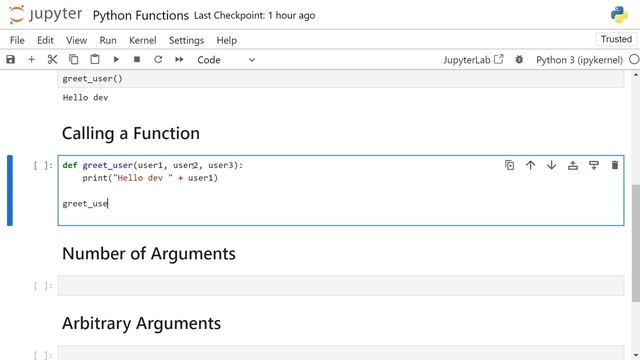Screen dimensions: 640x360
Task: Delete the active cell with trash icon
Action: point(615,165)
